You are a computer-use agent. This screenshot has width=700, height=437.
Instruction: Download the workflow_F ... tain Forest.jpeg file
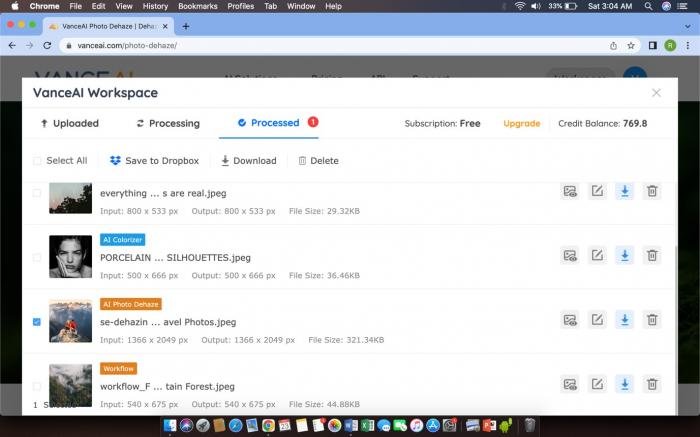click(625, 384)
